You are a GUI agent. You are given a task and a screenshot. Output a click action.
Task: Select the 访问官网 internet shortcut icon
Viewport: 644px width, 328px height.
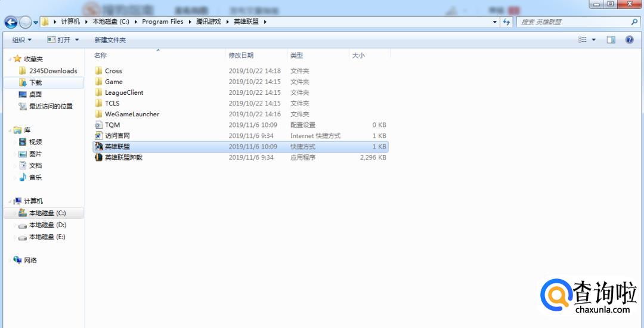98,135
